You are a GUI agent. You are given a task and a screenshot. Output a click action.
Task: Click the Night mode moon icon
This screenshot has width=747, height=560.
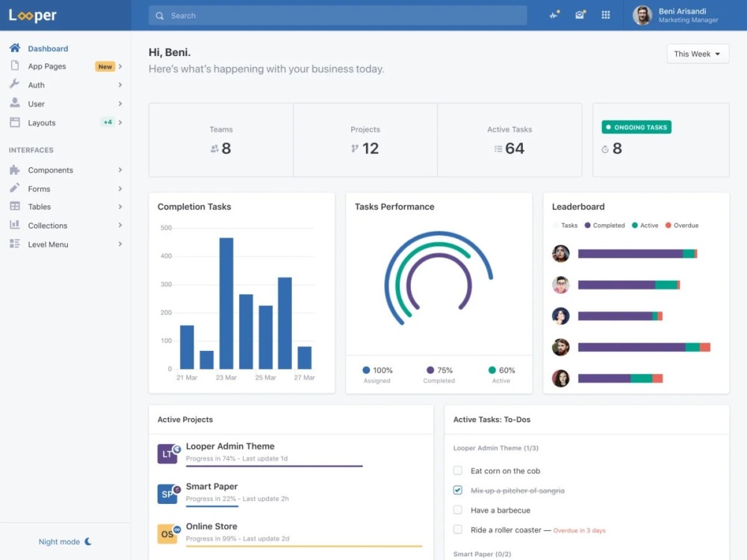click(x=88, y=541)
